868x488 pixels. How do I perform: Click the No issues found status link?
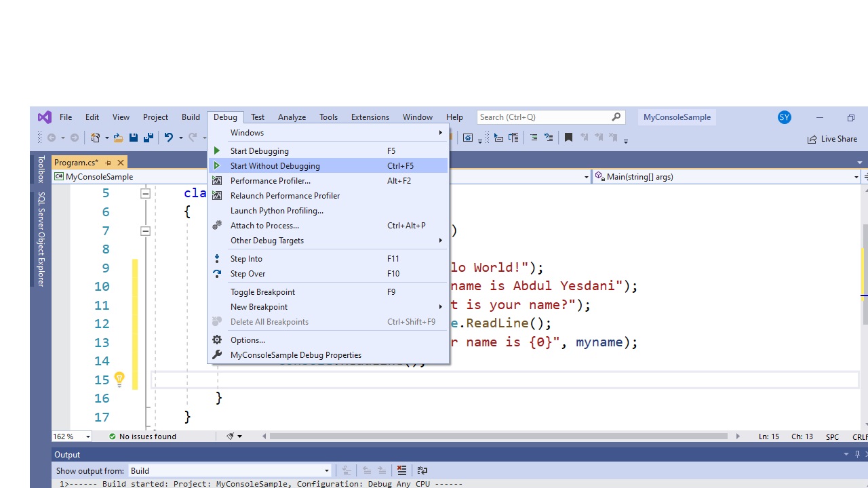[147, 436]
